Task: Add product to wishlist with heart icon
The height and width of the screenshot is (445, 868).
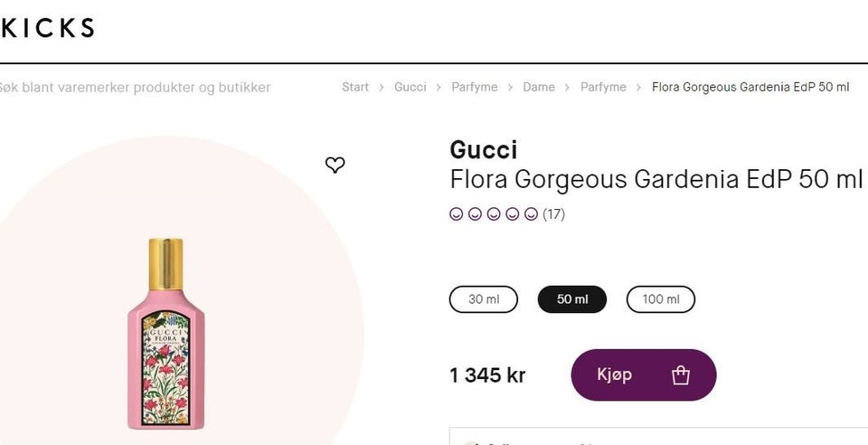Action: [x=335, y=165]
